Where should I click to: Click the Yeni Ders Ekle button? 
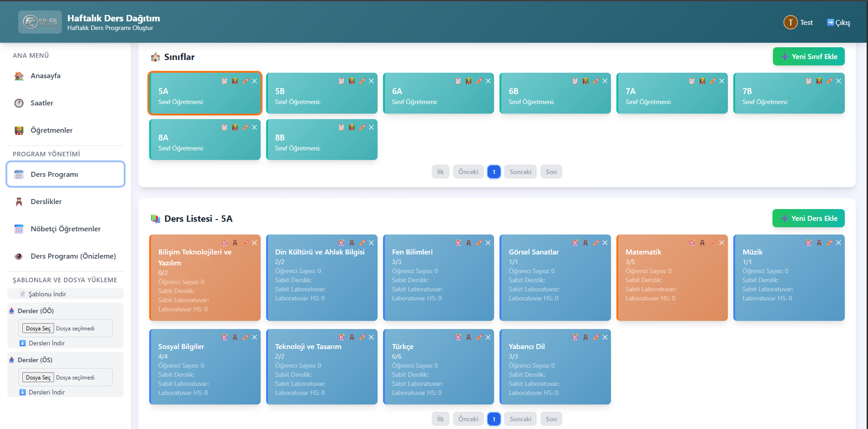[808, 218]
